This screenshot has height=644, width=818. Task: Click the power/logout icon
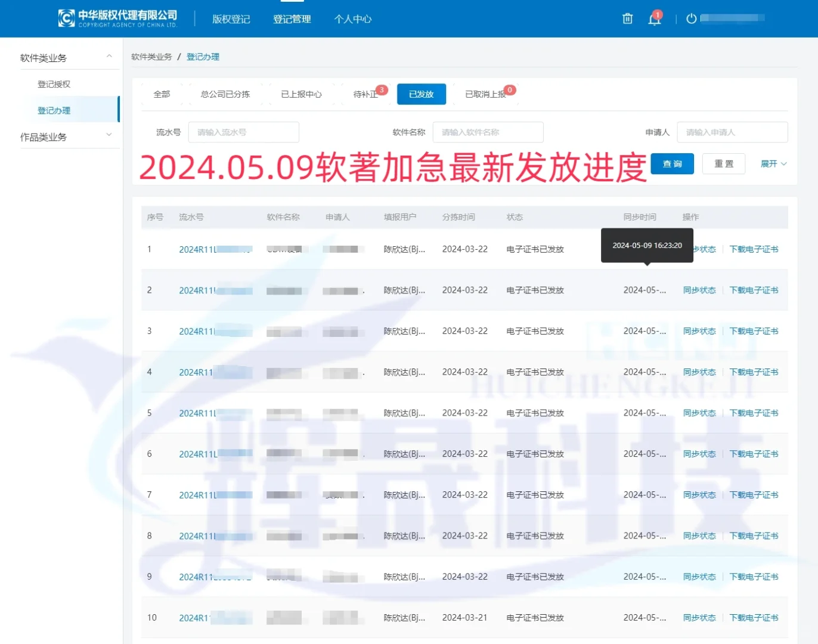[690, 18]
